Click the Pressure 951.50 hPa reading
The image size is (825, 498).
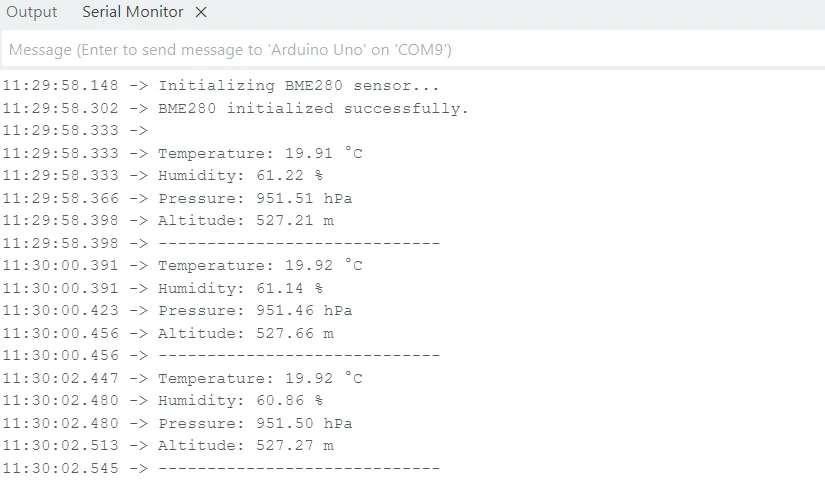255,423
